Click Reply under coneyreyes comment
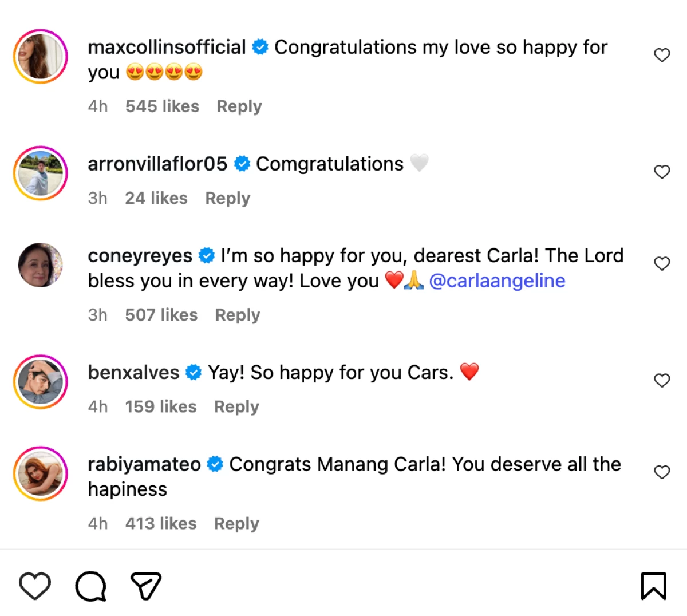The height and width of the screenshot is (616, 687). click(x=237, y=315)
